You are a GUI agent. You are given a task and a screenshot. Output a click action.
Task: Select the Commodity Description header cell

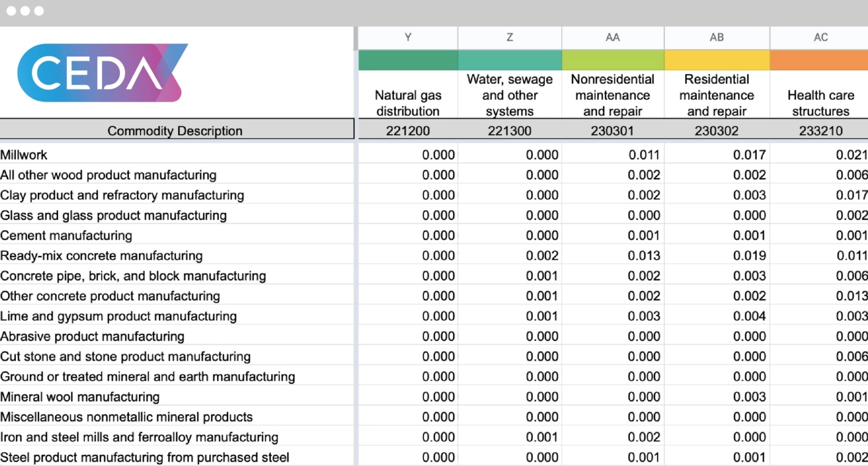tap(176, 130)
